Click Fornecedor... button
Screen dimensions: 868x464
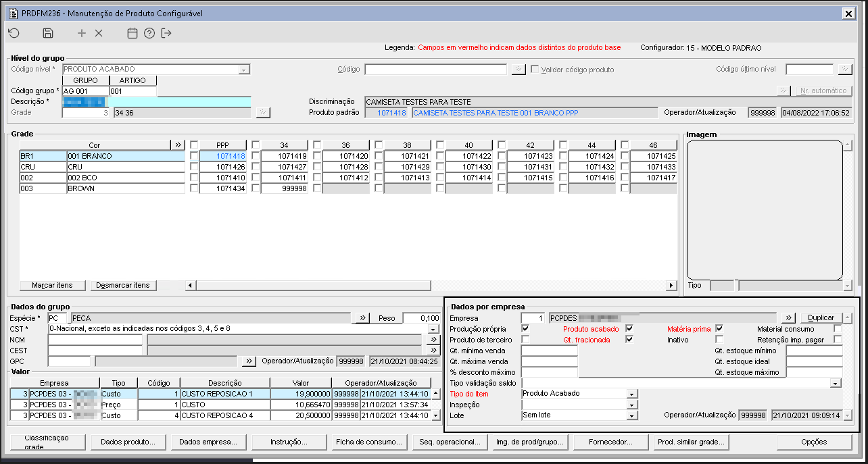click(x=610, y=442)
